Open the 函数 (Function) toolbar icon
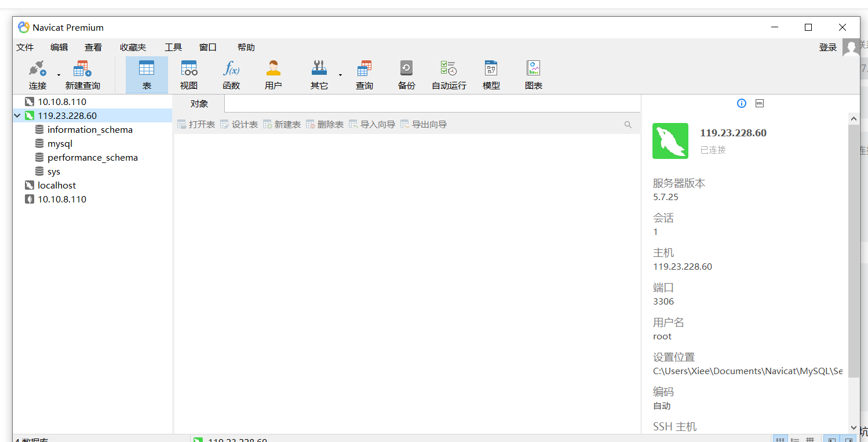The width and height of the screenshot is (868, 442). click(x=231, y=75)
